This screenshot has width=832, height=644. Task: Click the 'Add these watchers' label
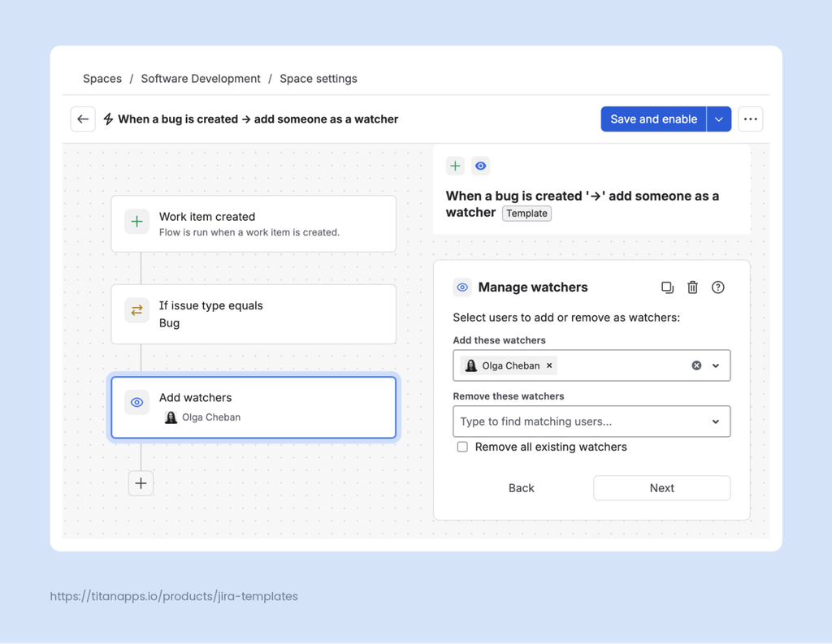[x=500, y=340]
